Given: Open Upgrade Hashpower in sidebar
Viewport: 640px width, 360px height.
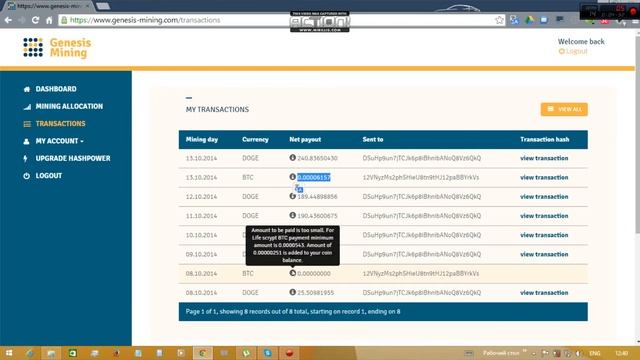Looking at the screenshot, I should pyautogui.click(x=73, y=158).
